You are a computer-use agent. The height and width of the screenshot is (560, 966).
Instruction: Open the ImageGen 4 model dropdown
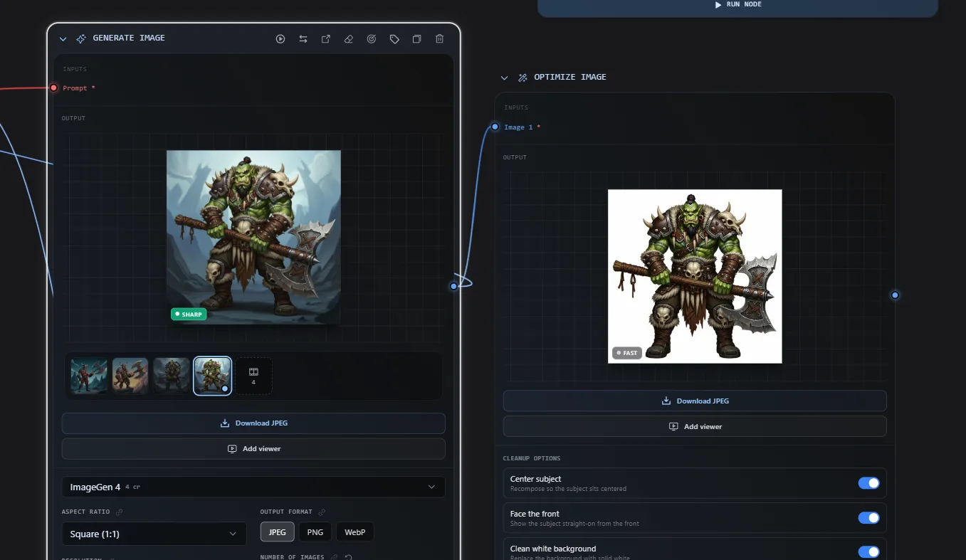253,487
